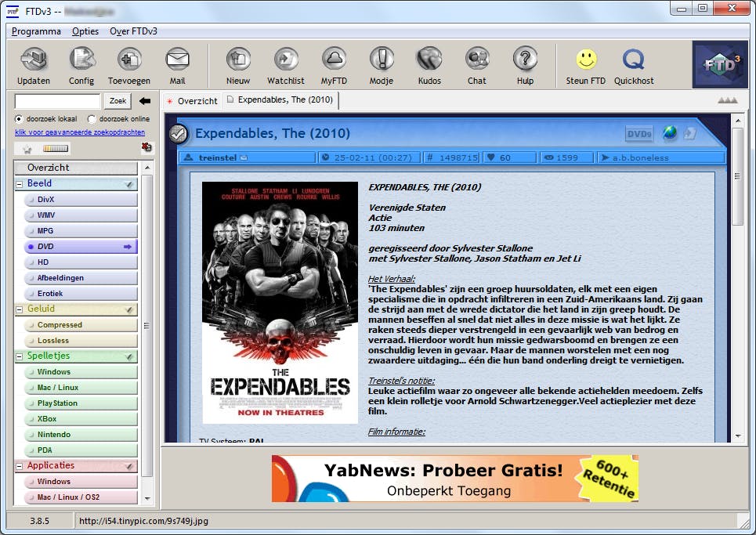Open Quickhost toolbar icon
The height and width of the screenshot is (535, 756).
pos(634,60)
